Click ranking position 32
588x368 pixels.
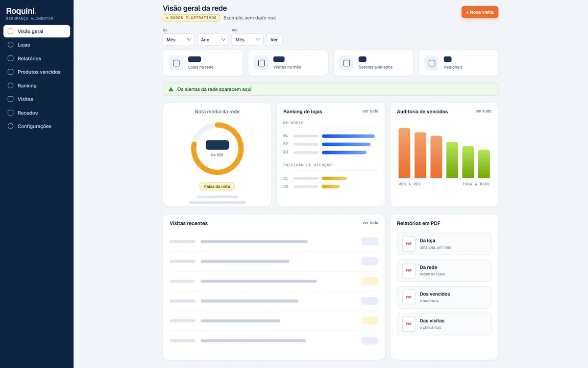tap(286, 187)
